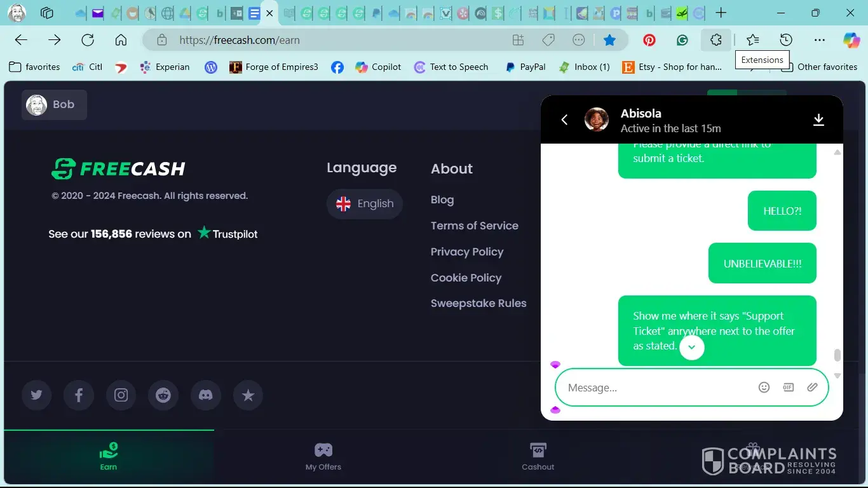
Task: Visit Freecash Facebook from footer icon
Action: pos(79,395)
